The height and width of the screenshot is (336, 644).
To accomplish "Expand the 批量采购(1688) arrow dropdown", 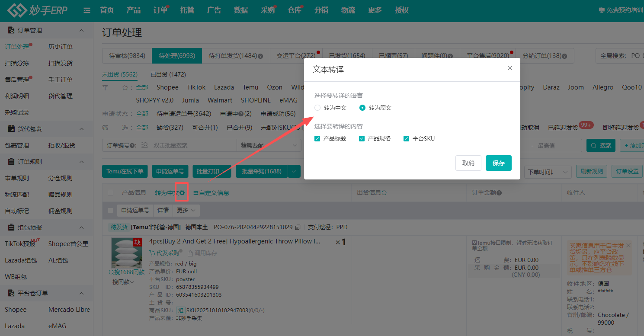I will pos(294,171).
